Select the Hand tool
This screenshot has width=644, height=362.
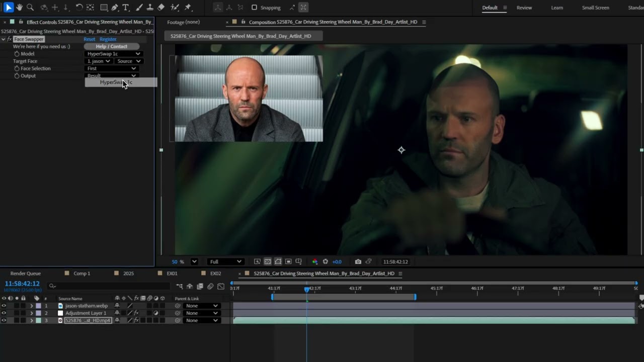[20, 8]
